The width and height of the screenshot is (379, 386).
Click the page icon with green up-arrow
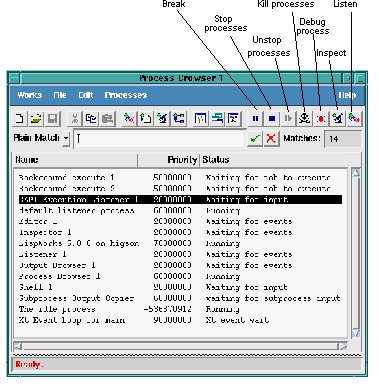[145, 119]
